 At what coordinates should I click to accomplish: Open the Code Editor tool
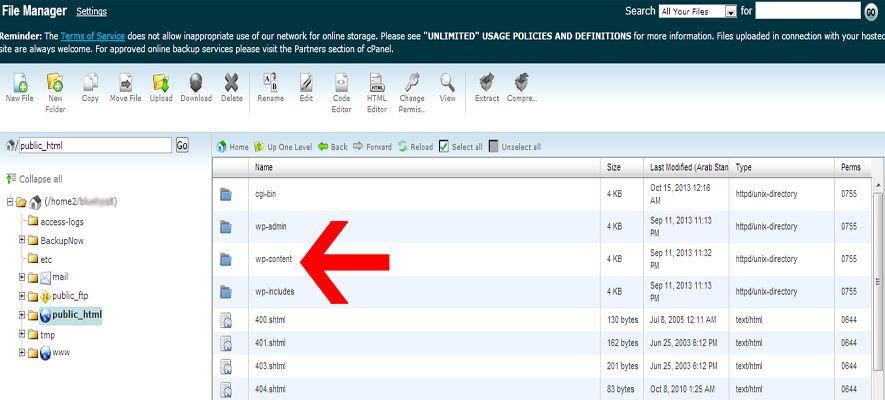[341, 84]
